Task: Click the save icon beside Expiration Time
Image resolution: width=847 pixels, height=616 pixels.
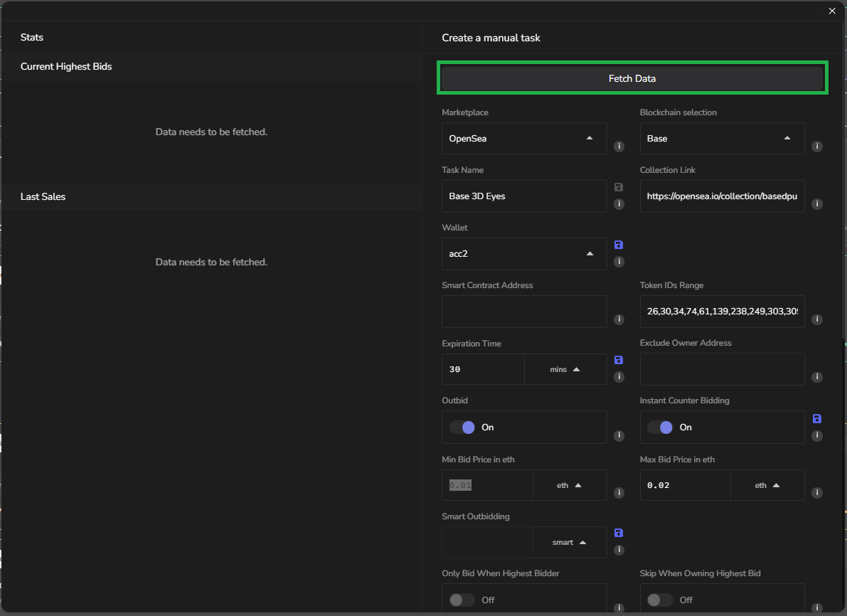Action: point(618,360)
